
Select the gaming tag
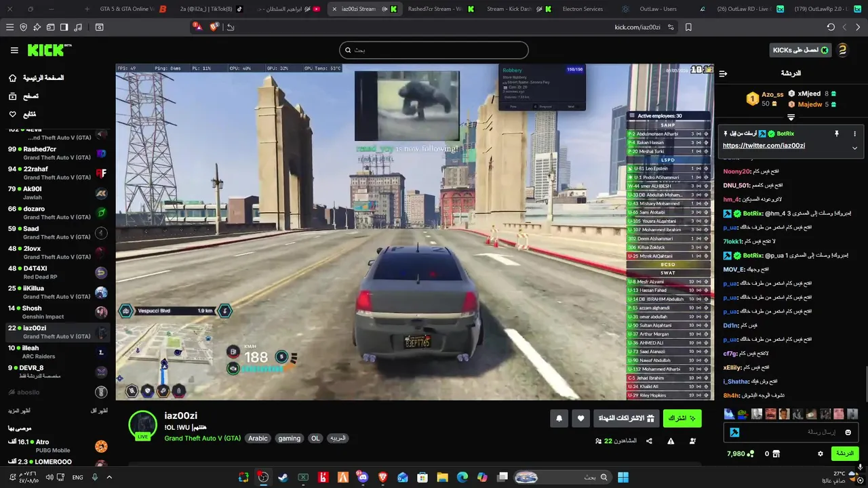pos(289,439)
